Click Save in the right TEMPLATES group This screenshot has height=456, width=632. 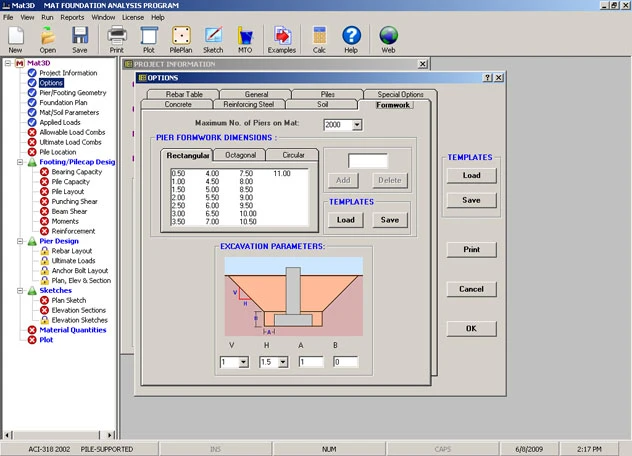[471, 200]
